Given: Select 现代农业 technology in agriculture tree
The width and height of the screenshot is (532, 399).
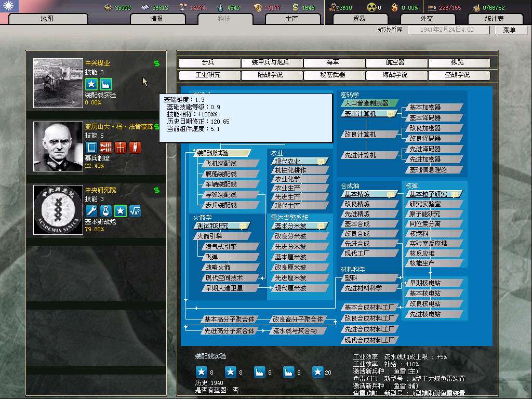Looking at the screenshot, I should click(x=299, y=162).
